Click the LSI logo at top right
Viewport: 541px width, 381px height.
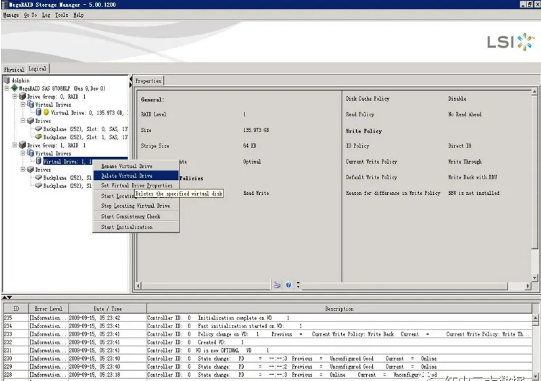point(511,42)
